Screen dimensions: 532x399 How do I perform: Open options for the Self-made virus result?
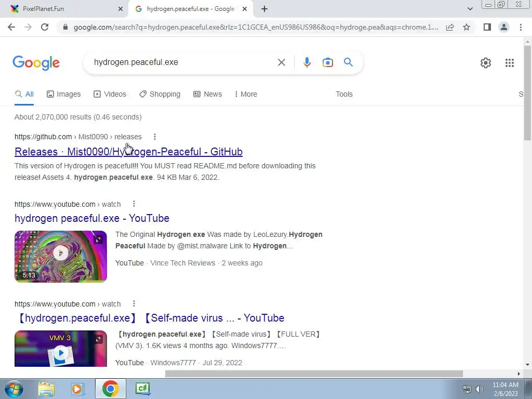tap(134, 303)
